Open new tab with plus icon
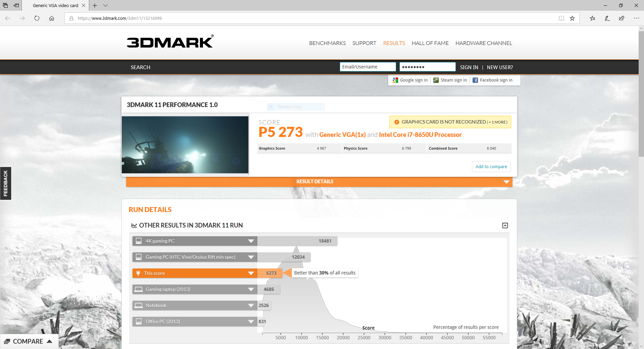The width and height of the screenshot is (644, 349). coord(95,5)
